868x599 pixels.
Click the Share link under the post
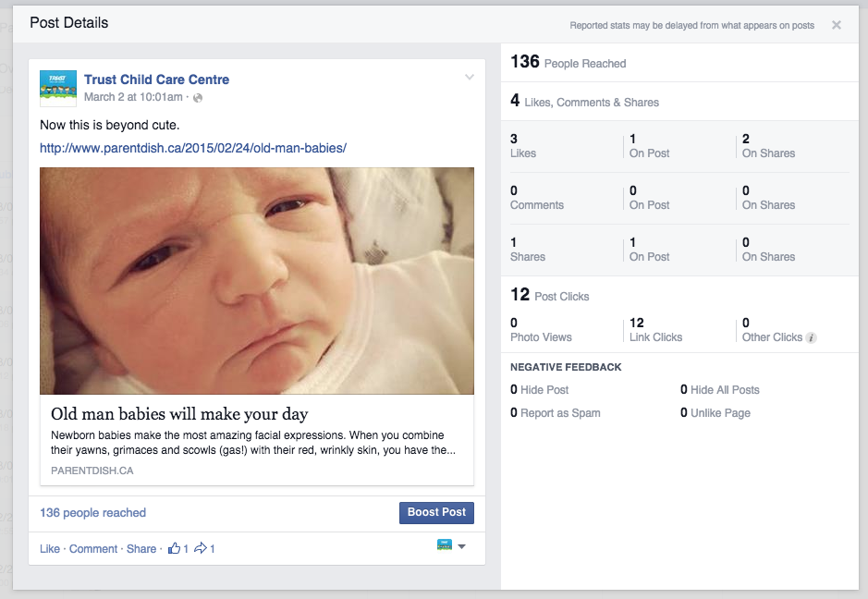pos(141,549)
